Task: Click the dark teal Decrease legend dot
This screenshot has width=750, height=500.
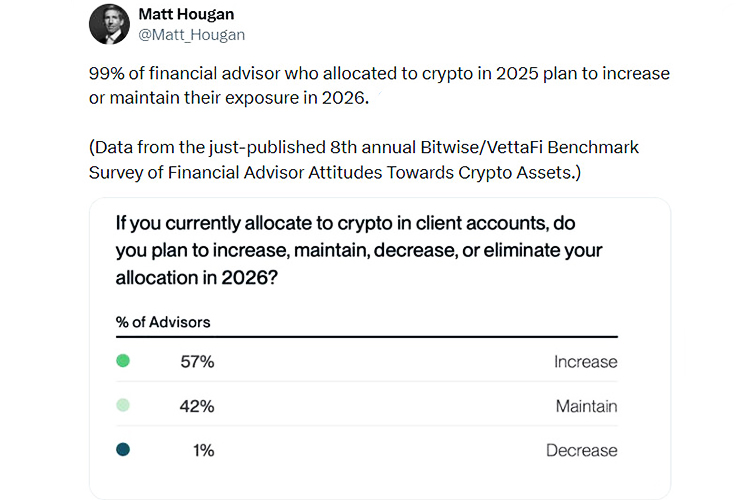Action: [x=123, y=450]
